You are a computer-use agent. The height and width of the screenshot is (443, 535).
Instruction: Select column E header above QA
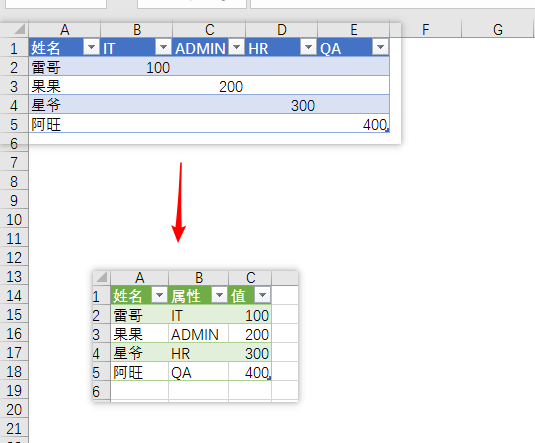tap(353, 30)
